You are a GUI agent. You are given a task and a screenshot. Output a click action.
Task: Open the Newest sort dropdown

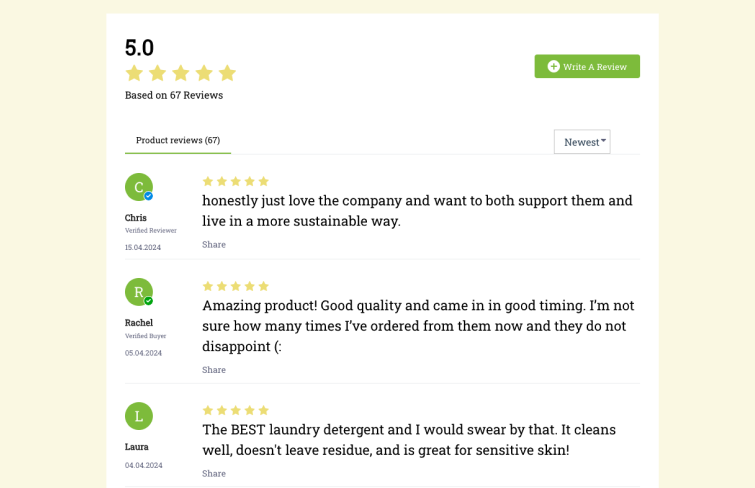(x=582, y=142)
